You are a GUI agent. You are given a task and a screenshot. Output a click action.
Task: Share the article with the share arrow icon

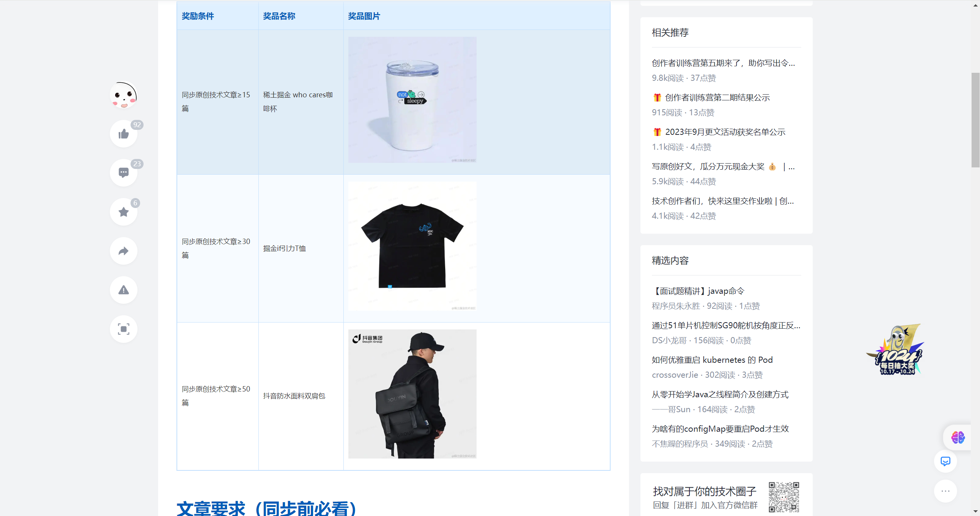pyautogui.click(x=123, y=251)
